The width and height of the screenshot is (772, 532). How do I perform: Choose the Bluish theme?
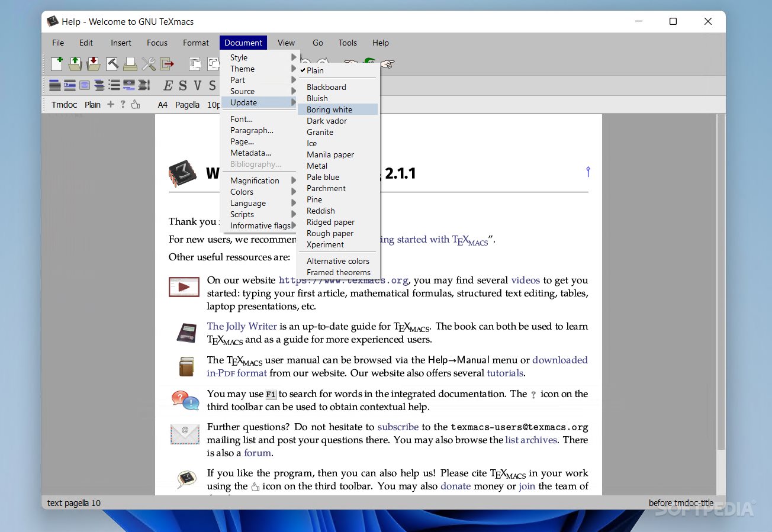tap(338, 98)
